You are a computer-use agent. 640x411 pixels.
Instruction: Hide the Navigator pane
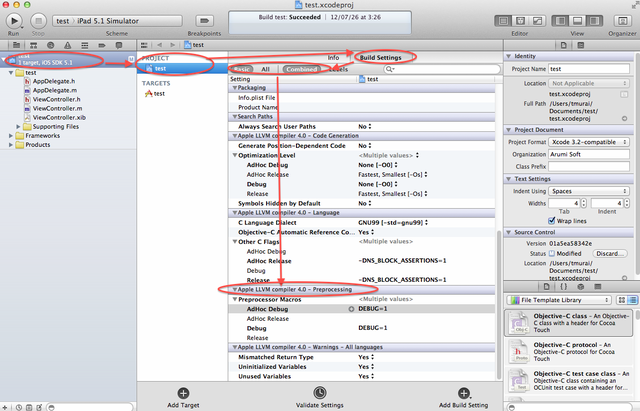tap(560, 20)
